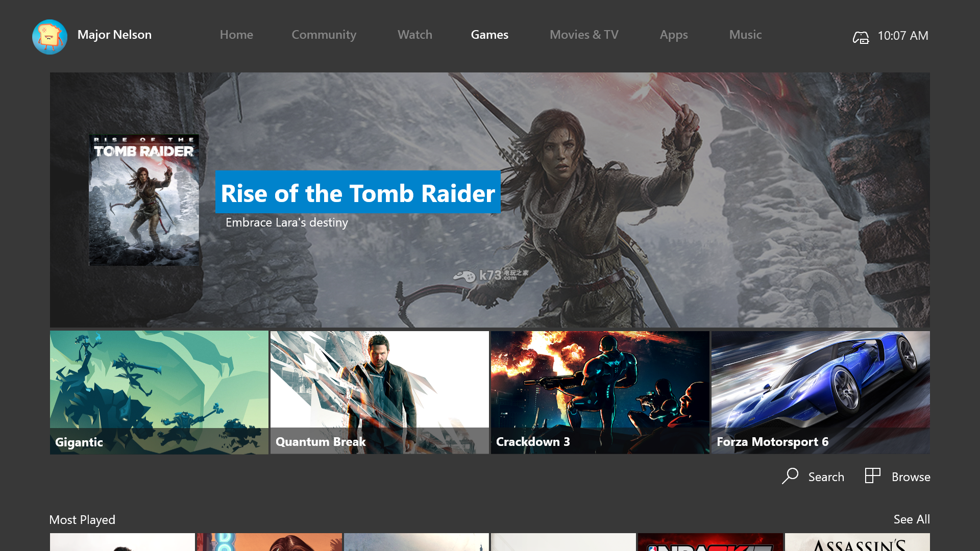This screenshot has width=980, height=551.
Task: Click the Search icon
Action: (791, 477)
